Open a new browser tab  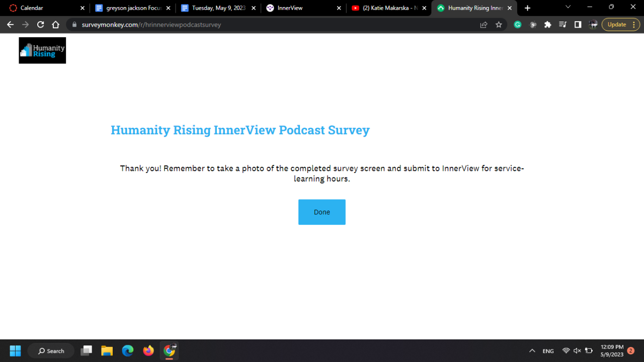click(x=527, y=8)
